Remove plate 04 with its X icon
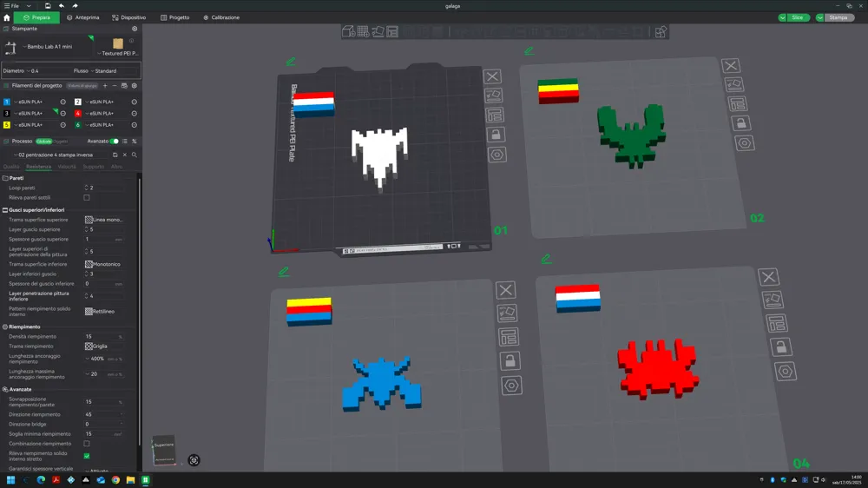868x488 pixels. pyautogui.click(x=768, y=276)
